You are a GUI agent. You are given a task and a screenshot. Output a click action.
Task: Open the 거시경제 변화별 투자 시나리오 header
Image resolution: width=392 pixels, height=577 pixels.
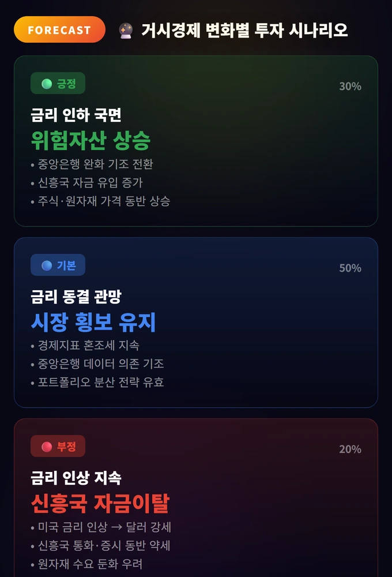tap(244, 31)
